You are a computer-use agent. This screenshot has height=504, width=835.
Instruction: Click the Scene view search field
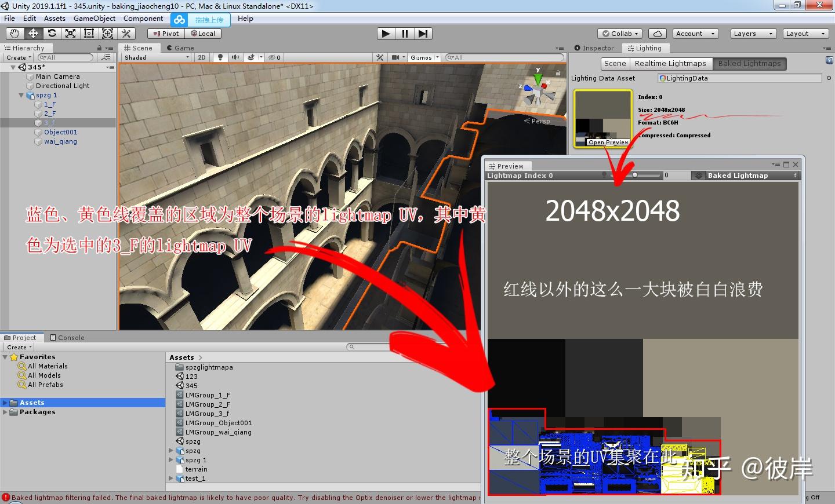pyautogui.click(x=504, y=57)
